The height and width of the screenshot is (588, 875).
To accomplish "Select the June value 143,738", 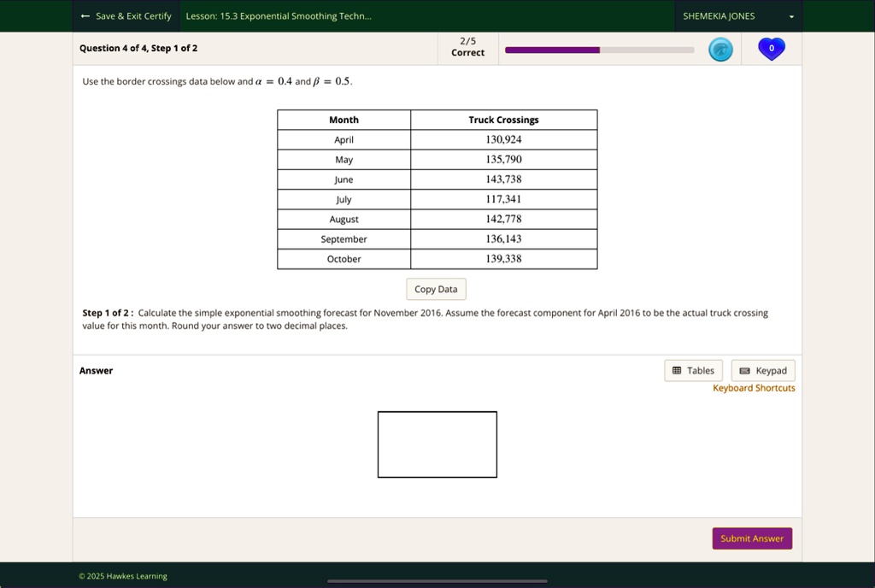I will pos(503,179).
